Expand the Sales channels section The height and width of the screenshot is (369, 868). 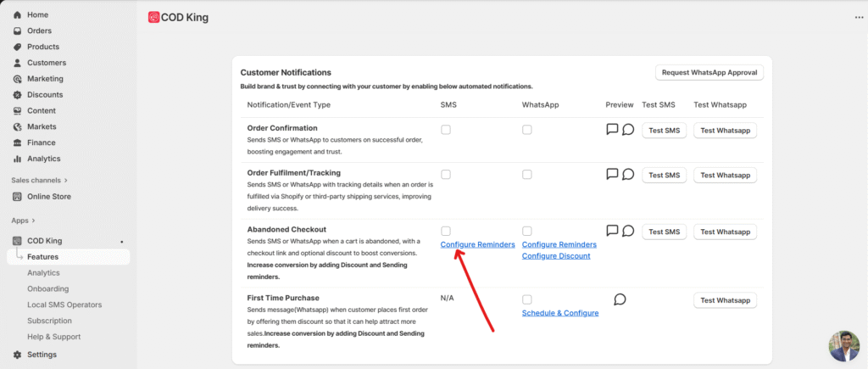pos(66,181)
